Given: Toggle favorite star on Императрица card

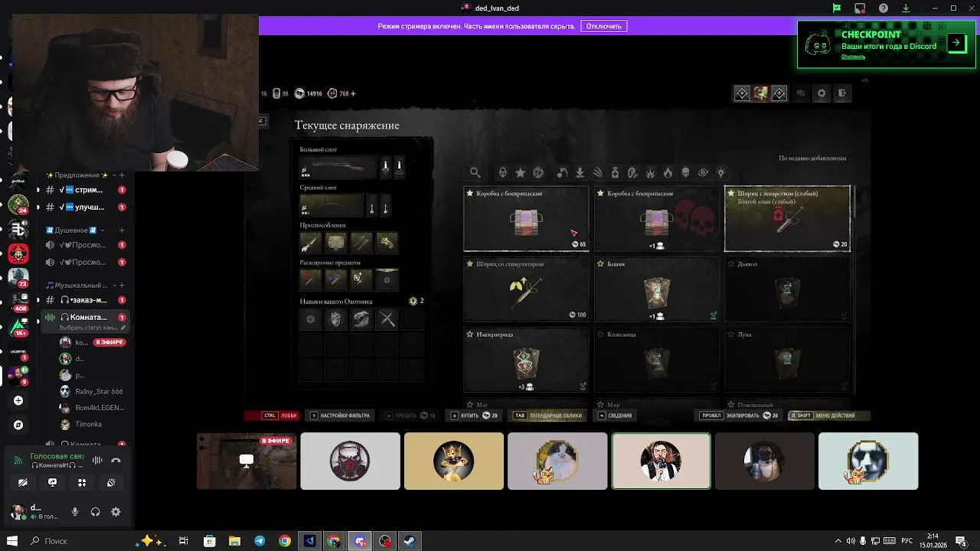Looking at the screenshot, I should [470, 334].
